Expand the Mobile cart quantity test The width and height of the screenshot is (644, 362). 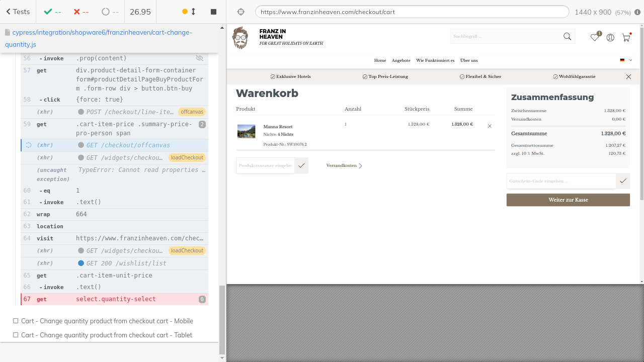[107, 321]
